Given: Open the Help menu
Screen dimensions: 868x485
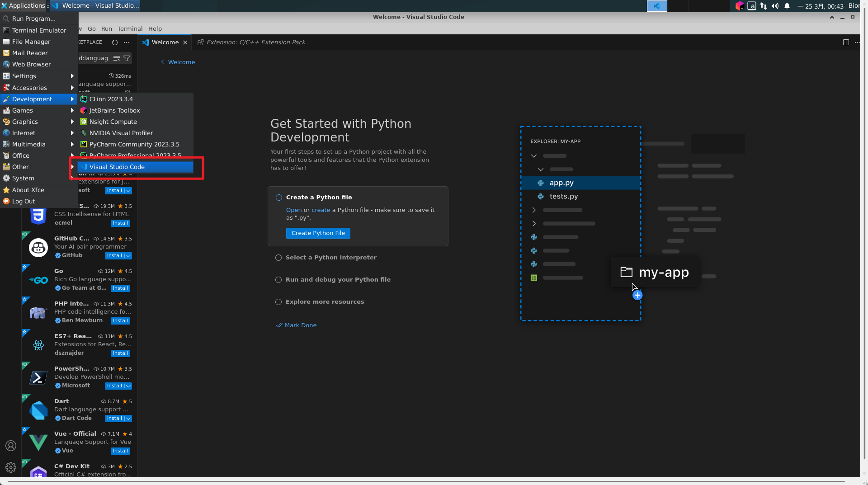Looking at the screenshot, I should [x=155, y=28].
